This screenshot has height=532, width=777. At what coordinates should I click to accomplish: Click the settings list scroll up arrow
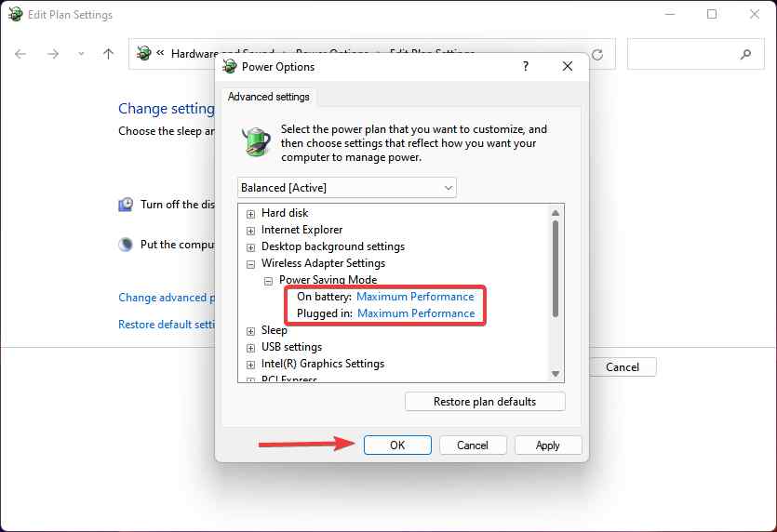556,212
